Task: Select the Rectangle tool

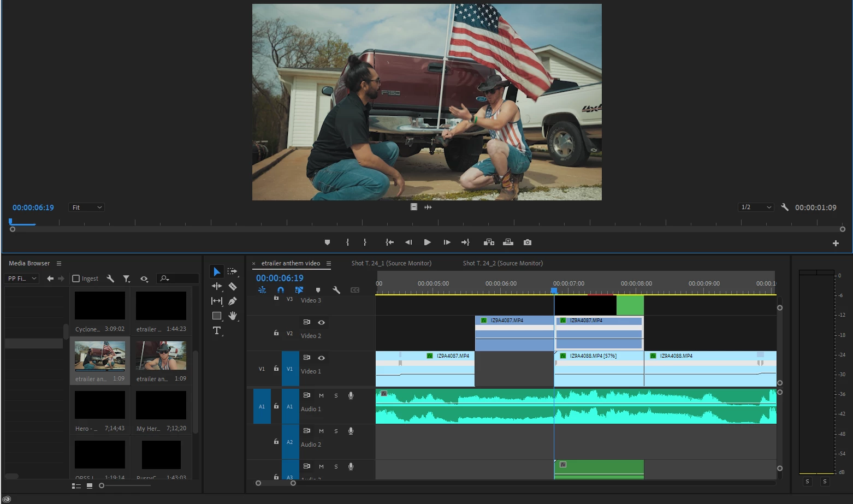Action: click(217, 316)
